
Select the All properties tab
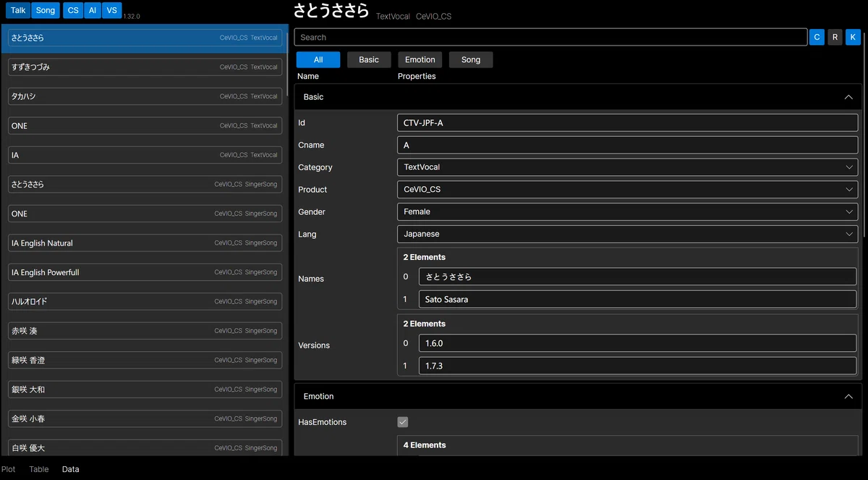coord(318,59)
